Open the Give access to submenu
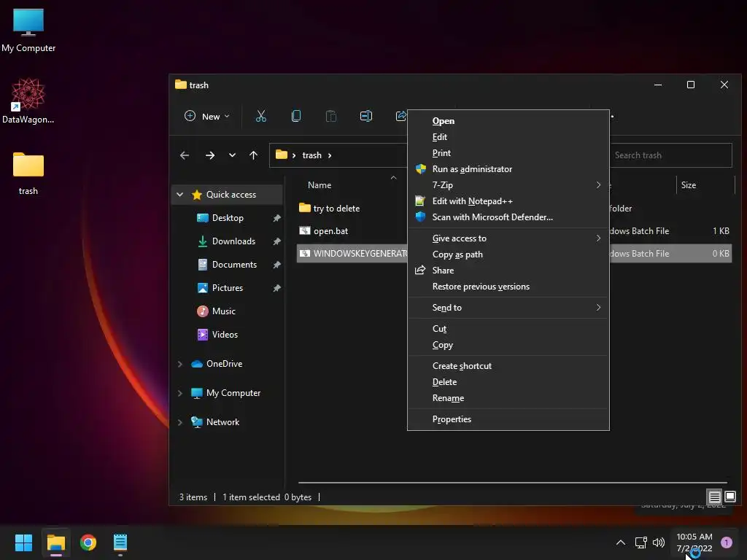This screenshot has width=747, height=560. pyautogui.click(x=508, y=238)
